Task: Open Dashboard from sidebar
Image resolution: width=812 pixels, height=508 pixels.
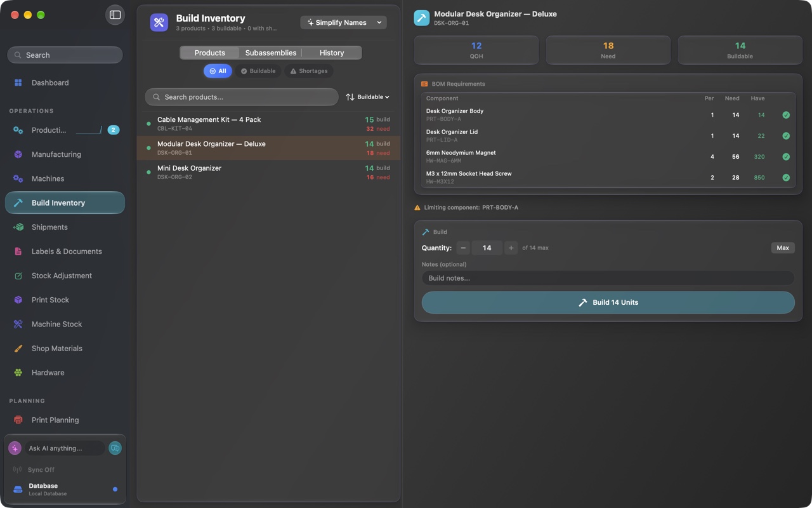Action: click(65, 83)
